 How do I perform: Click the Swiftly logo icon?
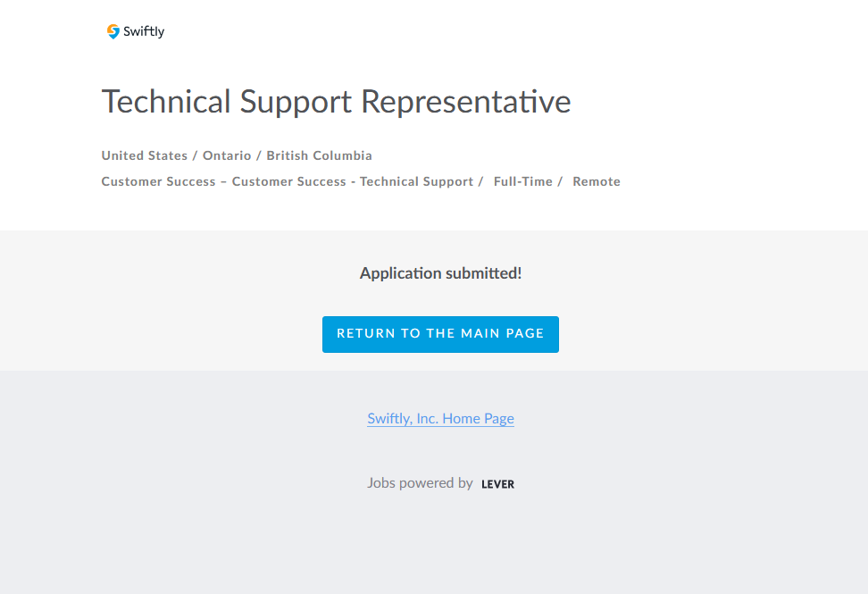tap(113, 31)
